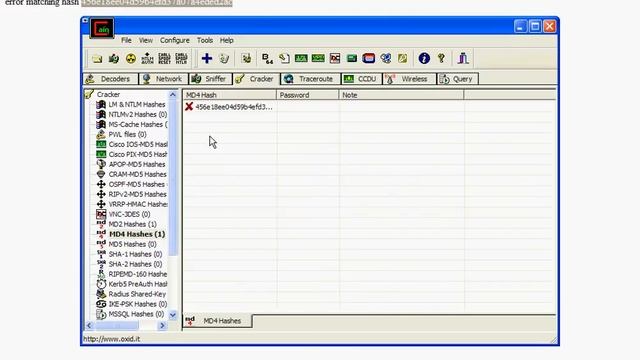Click the red X beside the hash entry

189,107
